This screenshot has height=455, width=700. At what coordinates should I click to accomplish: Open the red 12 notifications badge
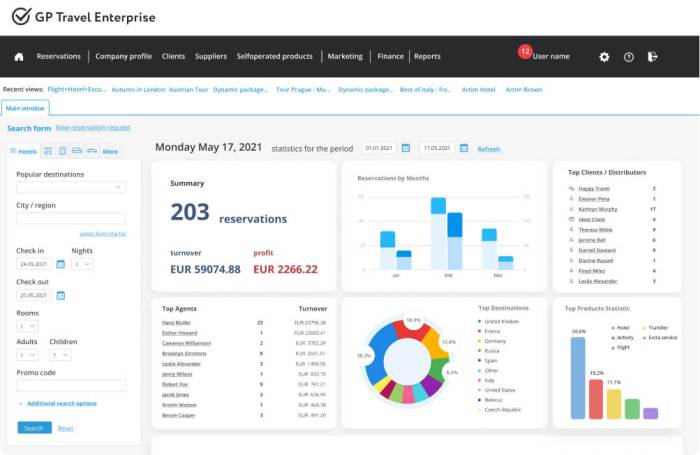[524, 51]
